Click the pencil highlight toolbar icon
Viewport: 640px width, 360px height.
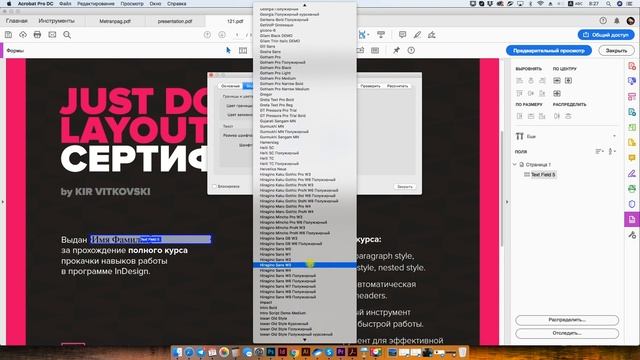coord(417,35)
